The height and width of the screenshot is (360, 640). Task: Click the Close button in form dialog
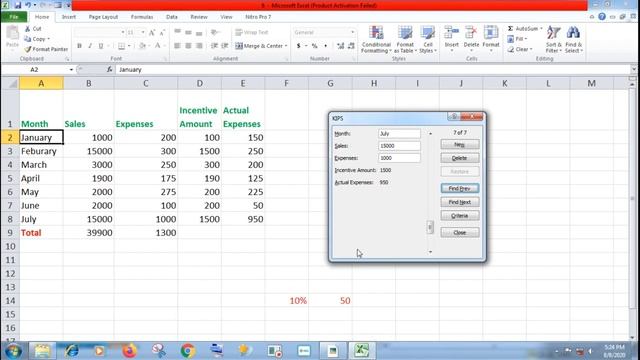click(x=460, y=232)
